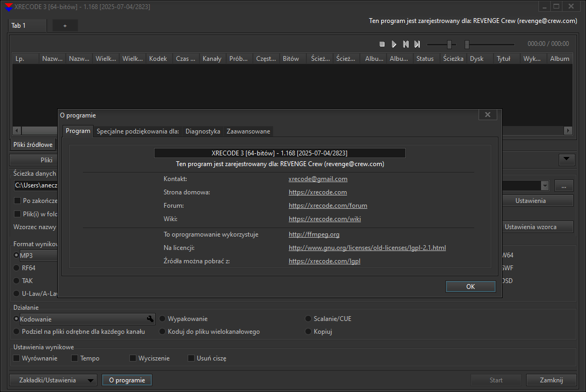Open the https://xrecode.com/lgpl sources link

325,261
